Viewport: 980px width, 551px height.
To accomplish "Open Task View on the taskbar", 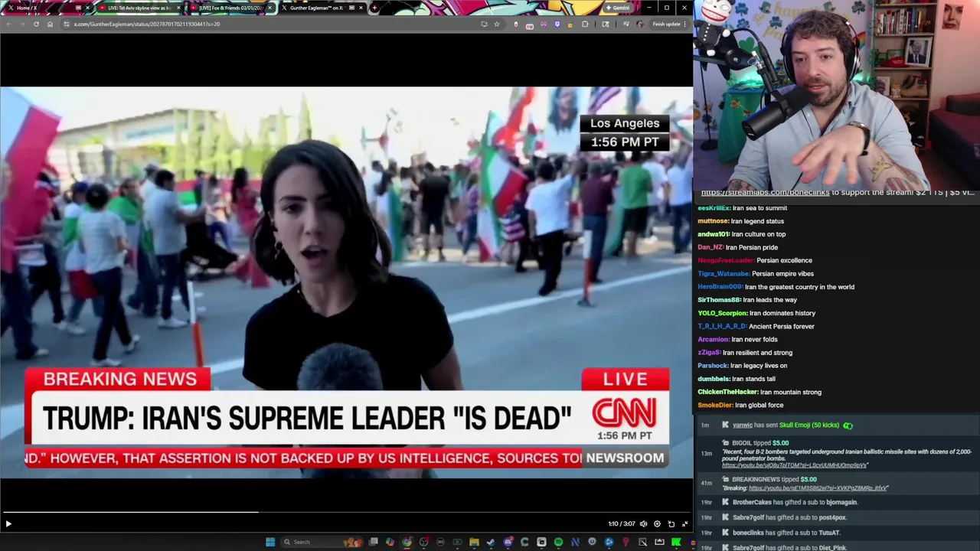I will [373, 542].
